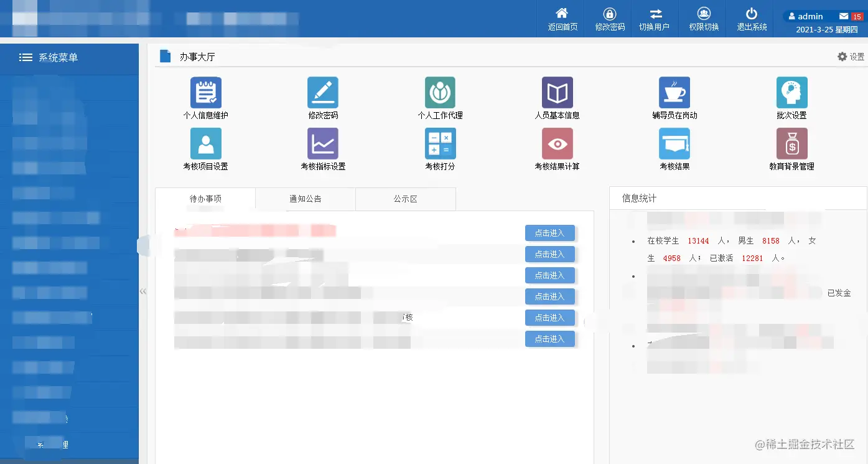868x464 pixels.
Task: Click the 12281 已激活 count
Action: [752, 258]
